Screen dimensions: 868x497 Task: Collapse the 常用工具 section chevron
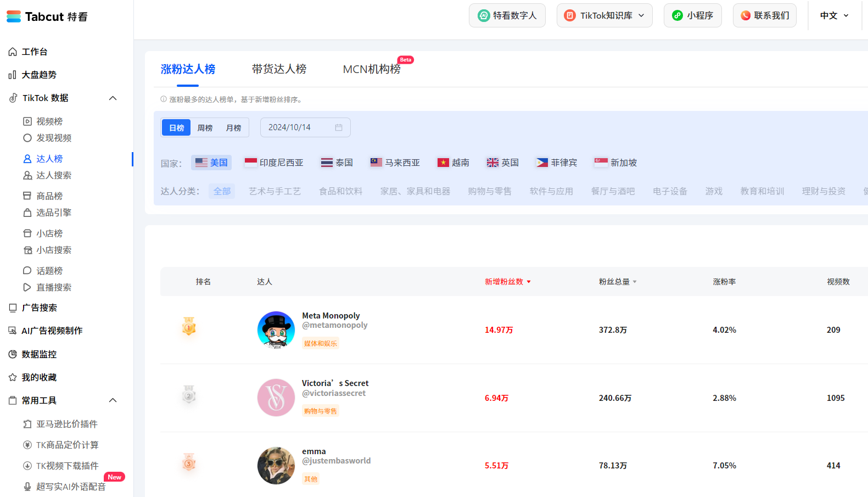click(113, 400)
